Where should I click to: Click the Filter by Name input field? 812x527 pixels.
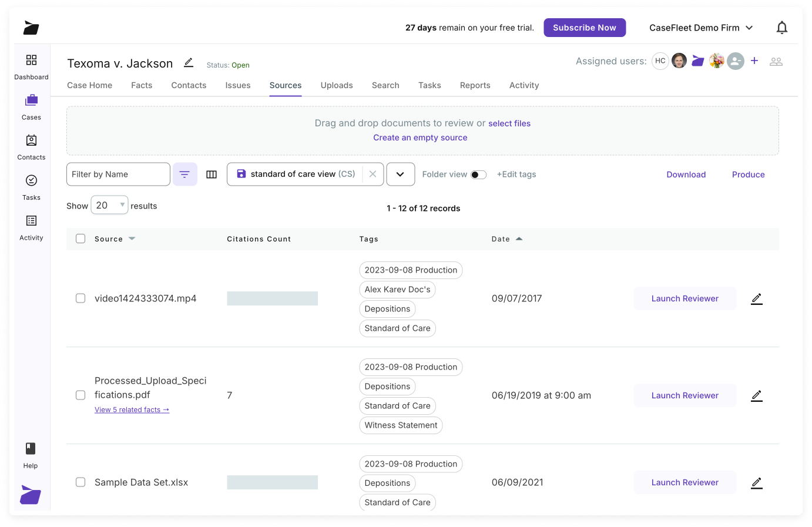coord(118,174)
